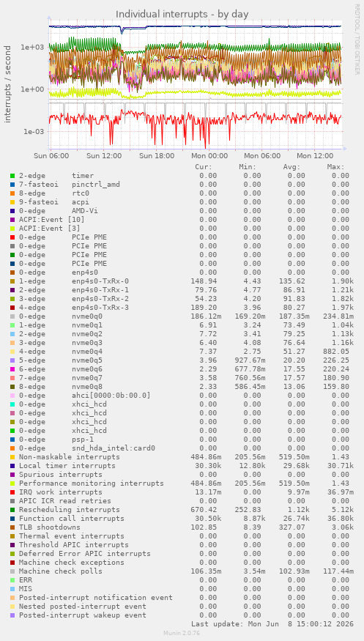Click the red swatch for IRQ work interrupts

[x=12, y=492]
